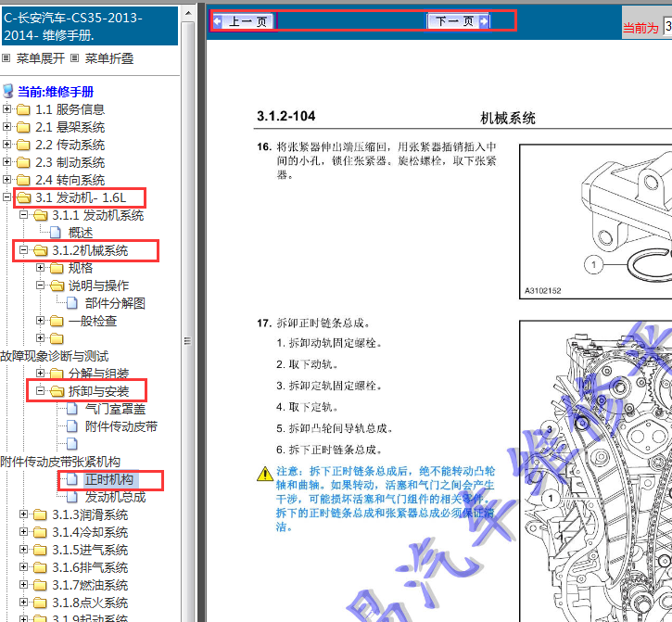Open 部件分解图 document entry
Screen dimensions: 672x622
point(115,303)
